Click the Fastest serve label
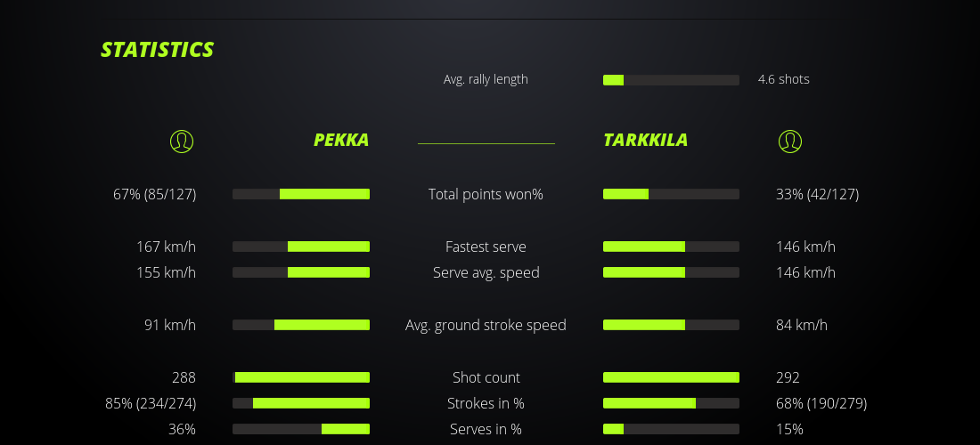Image resolution: width=980 pixels, height=445 pixels. point(486,247)
